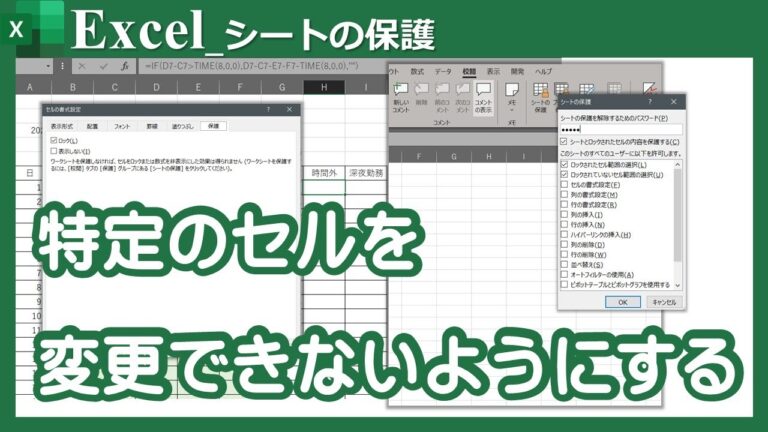
Task: Select column G header in right sheet
Action: 454,156
